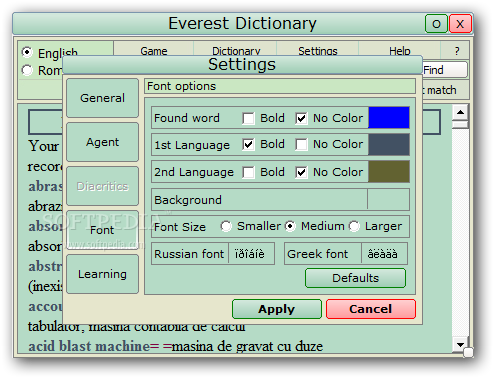Open the Game menu
The image size is (494, 378).
click(154, 51)
